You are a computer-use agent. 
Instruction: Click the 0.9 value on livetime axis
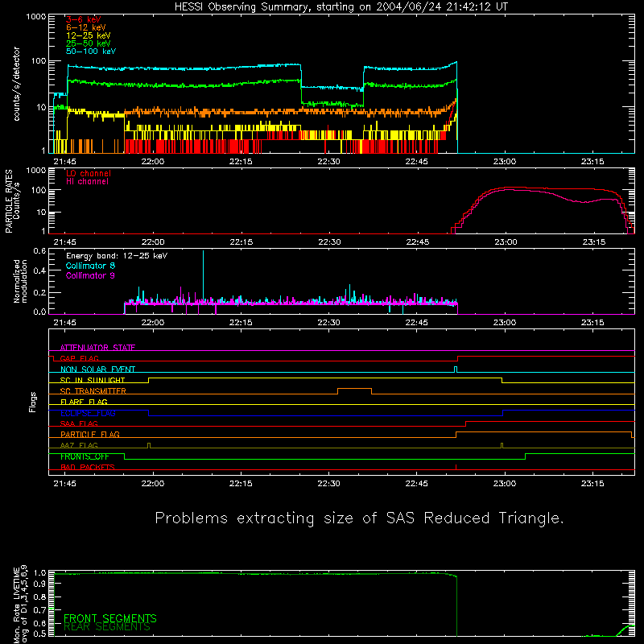[39, 583]
